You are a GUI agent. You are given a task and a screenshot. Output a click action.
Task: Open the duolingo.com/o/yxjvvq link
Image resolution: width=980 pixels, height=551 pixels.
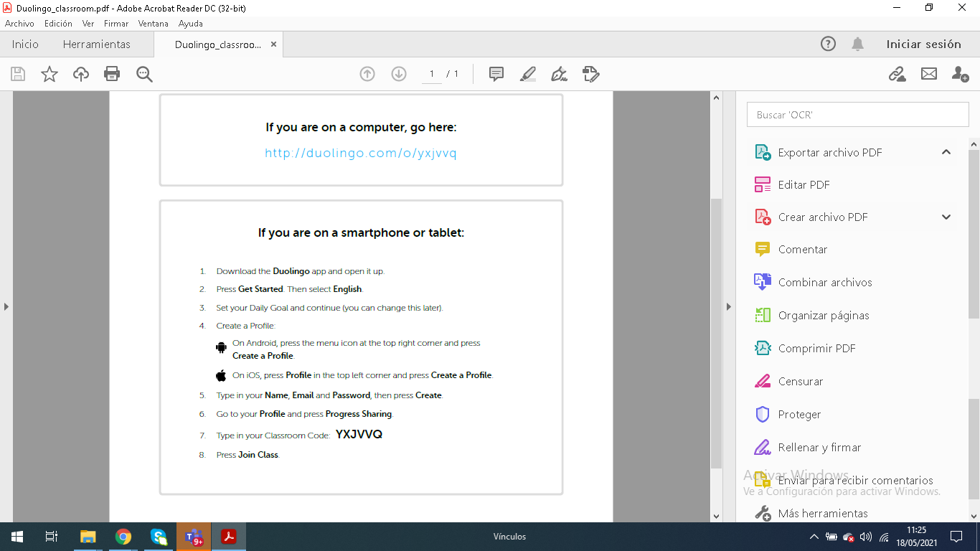pos(361,153)
